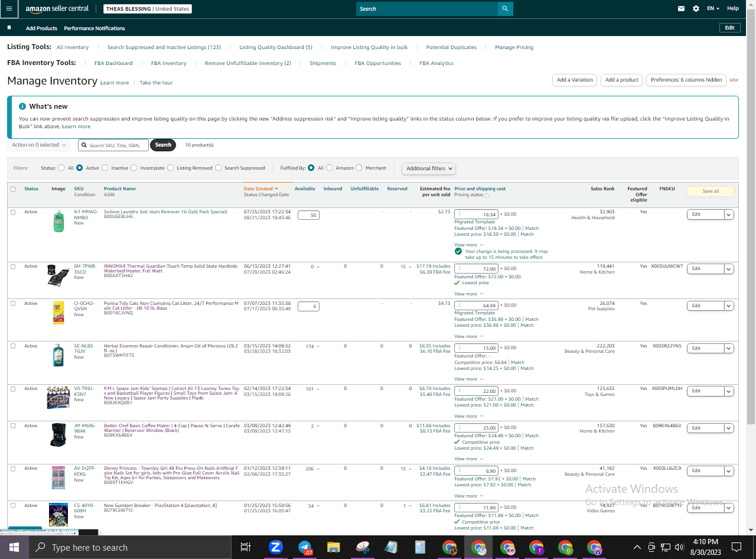Go to the Shipments tab
756x559 pixels.
pyautogui.click(x=323, y=63)
